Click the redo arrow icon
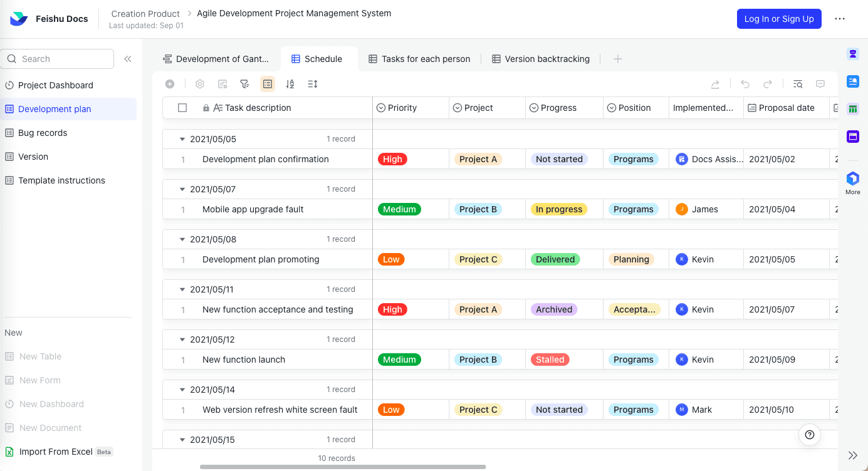This screenshot has width=868, height=471. (768, 84)
